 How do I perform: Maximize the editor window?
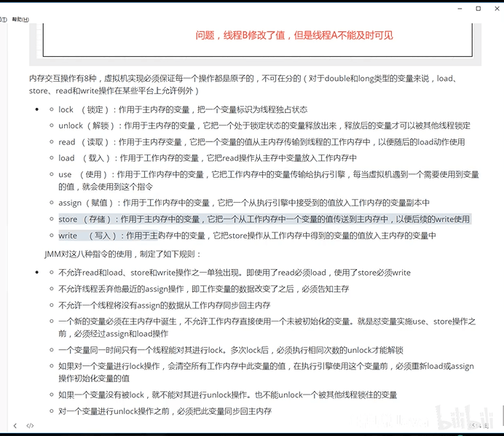[479, 9]
